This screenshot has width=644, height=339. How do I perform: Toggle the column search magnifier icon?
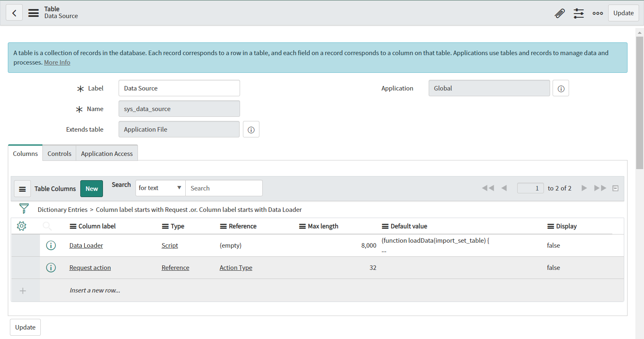(x=47, y=226)
